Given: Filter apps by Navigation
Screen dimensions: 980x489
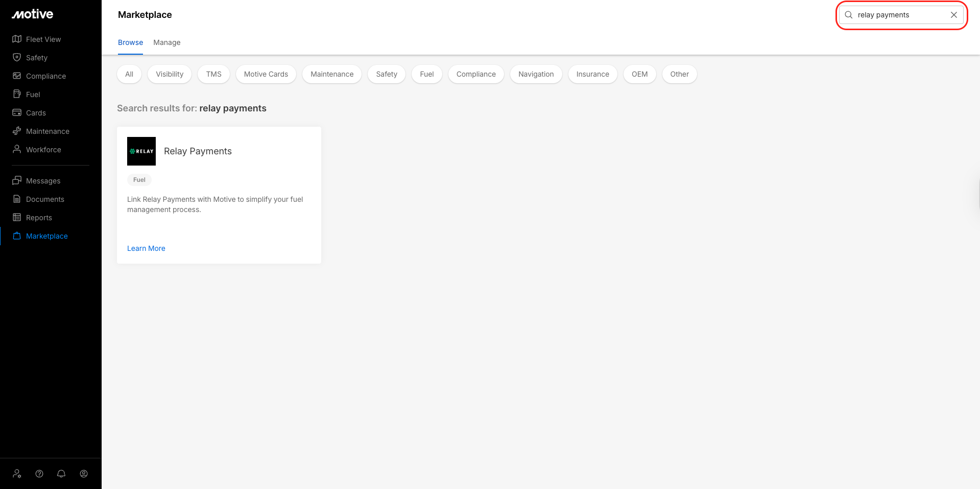Looking at the screenshot, I should pyautogui.click(x=536, y=74).
